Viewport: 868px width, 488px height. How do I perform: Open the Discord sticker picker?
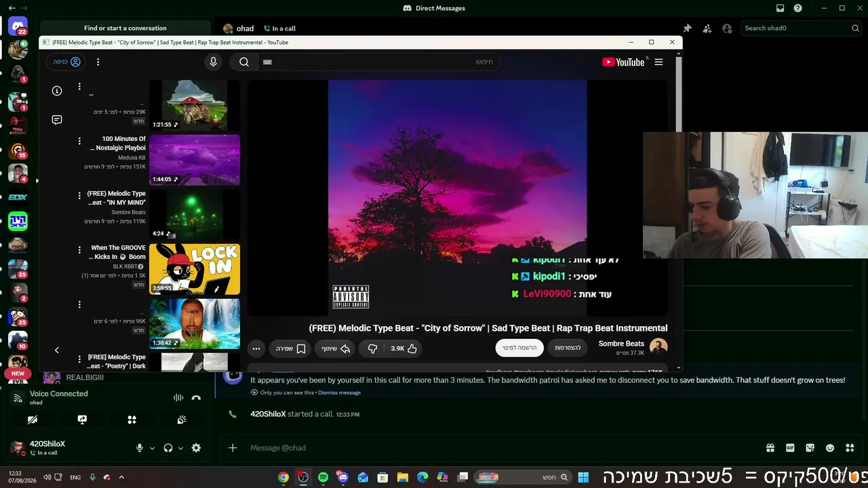point(810,448)
